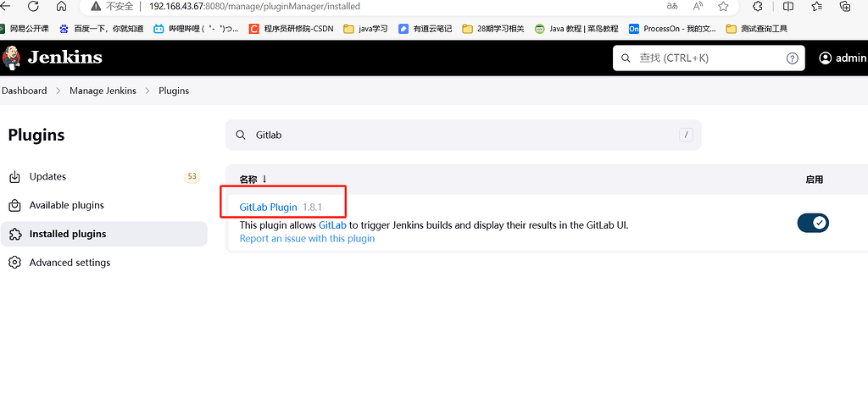
Task: Click the browser home icon
Action: (61, 6)
